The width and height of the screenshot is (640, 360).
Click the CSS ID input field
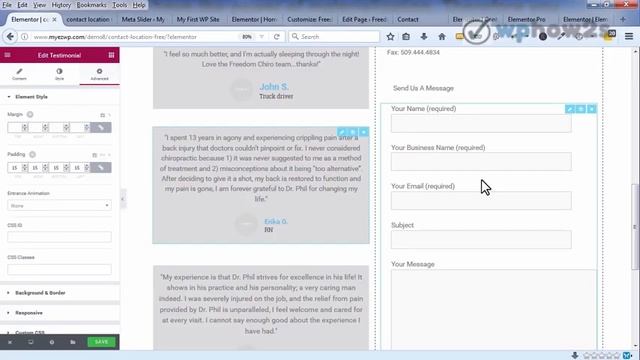tap(59, 237)
